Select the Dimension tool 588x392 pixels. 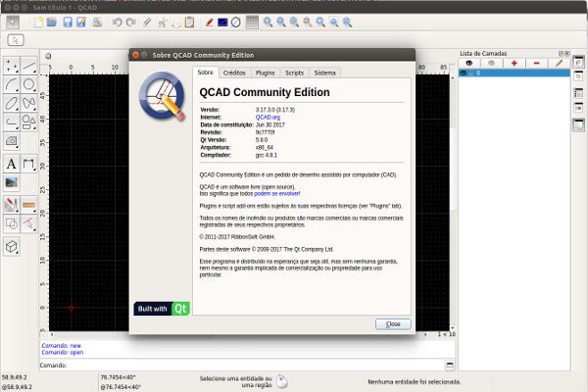tap(28, 164)
